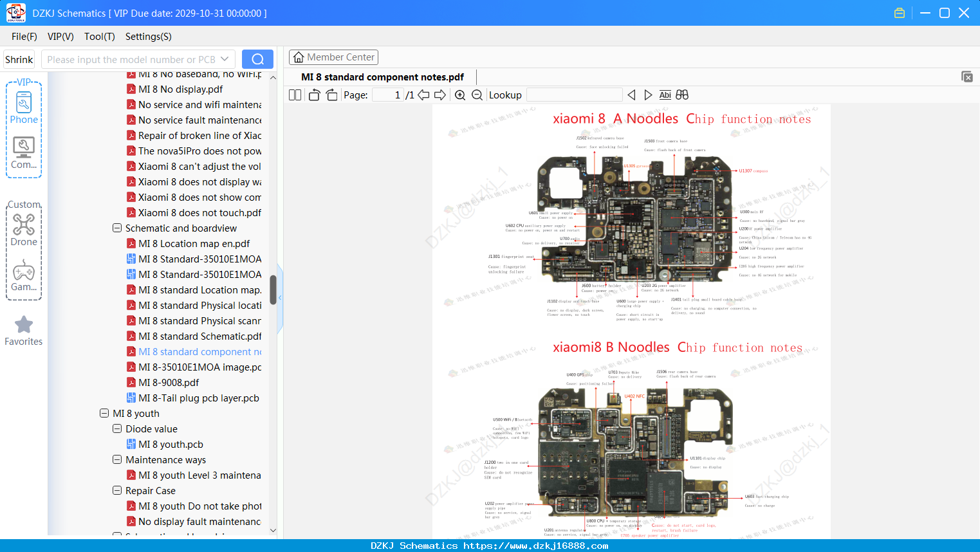980x552 pixels.
Task: Collapse the Schematic and boardview folder
Action: click(x=117, y=228)
